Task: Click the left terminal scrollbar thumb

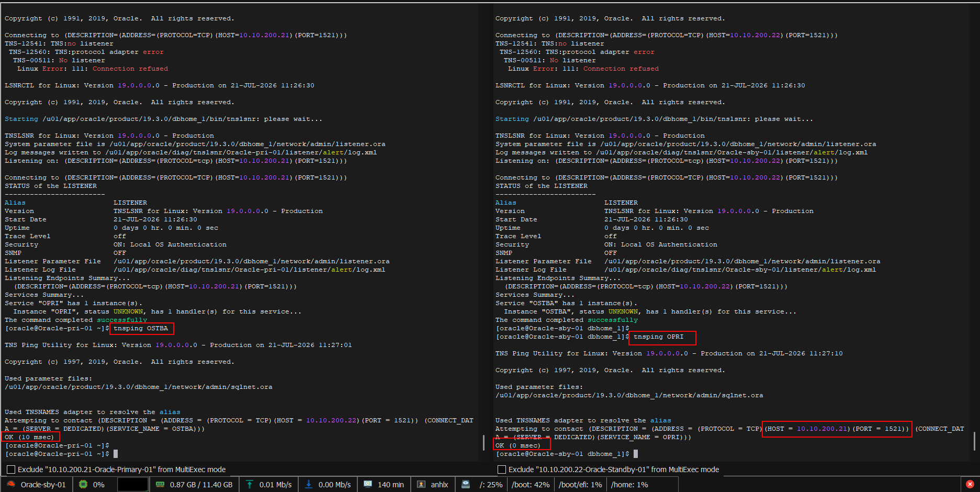Action: [x=483, y=442]
